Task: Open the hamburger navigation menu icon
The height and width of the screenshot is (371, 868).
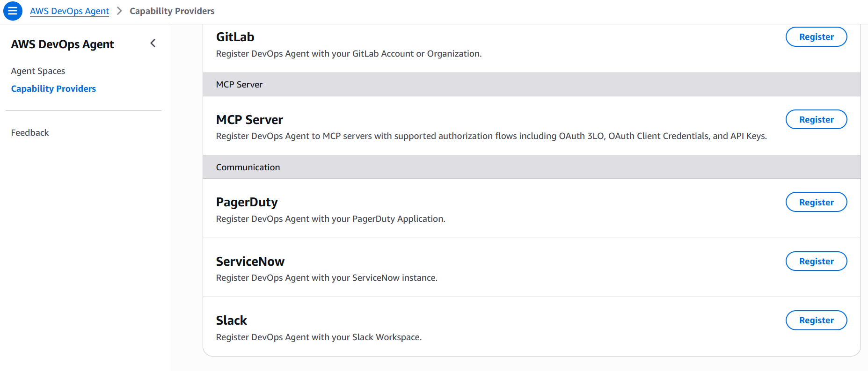Action: pos(13,11)
